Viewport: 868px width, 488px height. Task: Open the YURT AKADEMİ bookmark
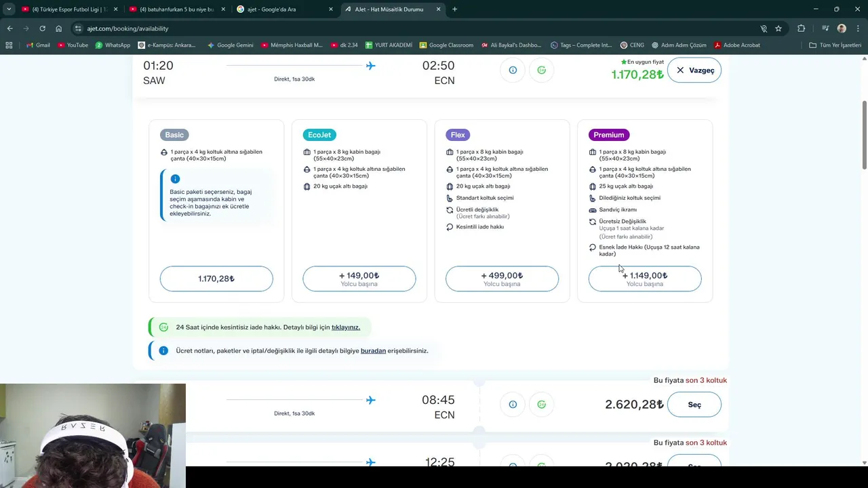pos(389,45)
